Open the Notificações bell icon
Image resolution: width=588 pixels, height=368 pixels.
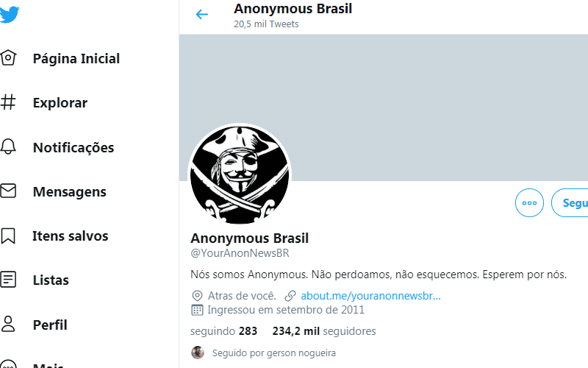click(x=8, y=146)
